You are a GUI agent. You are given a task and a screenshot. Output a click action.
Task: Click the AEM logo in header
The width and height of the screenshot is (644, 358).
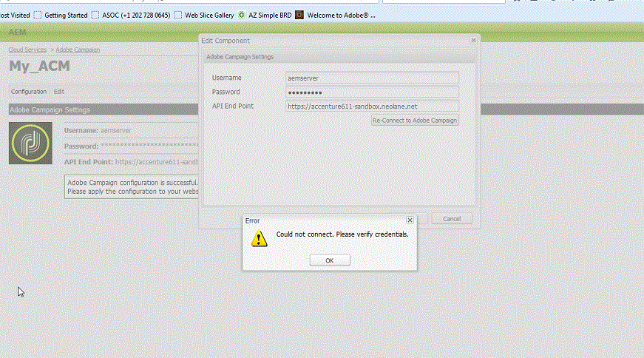click(x=17, y=32)
